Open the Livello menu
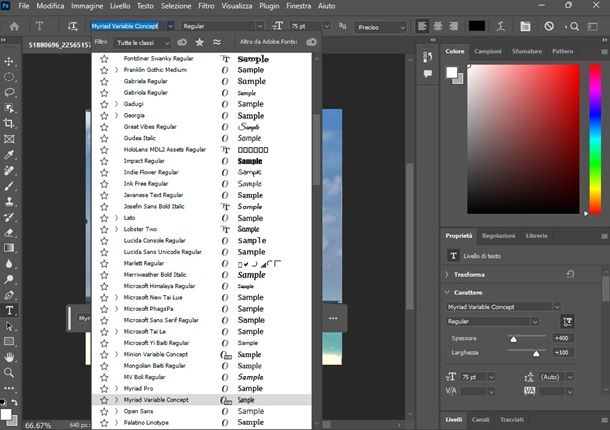This screenshot has width=610, height=430. [120, 6]
